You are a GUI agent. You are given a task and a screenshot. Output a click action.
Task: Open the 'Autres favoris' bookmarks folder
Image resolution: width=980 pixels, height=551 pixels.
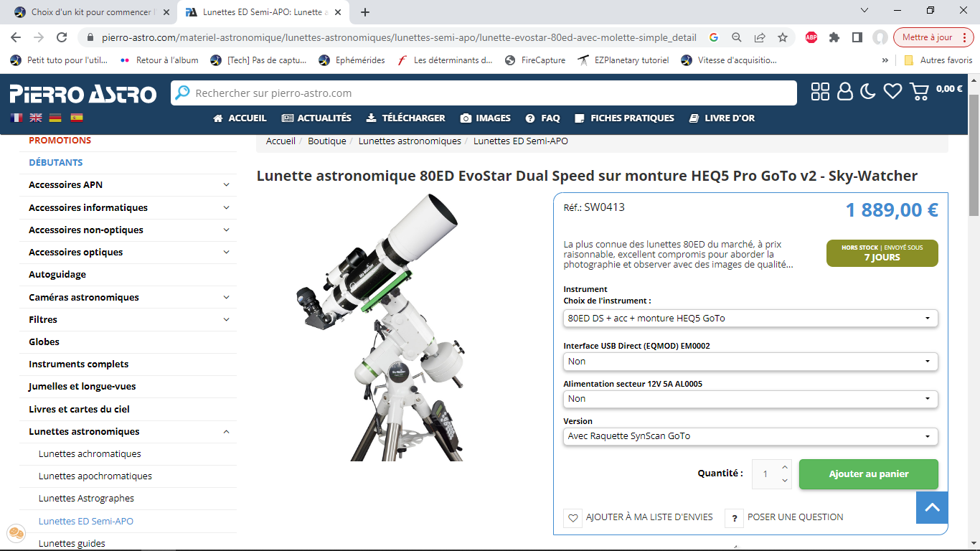click(938, 60)
